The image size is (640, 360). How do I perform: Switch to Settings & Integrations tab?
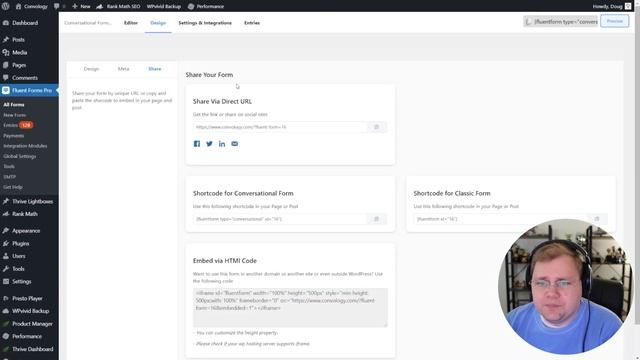coord(205,23)
